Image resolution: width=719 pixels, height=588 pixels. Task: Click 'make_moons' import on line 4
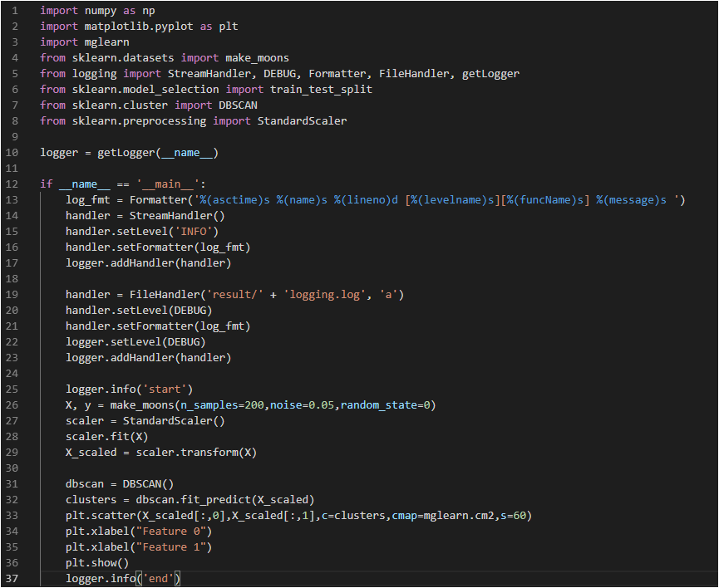point(257,58)
